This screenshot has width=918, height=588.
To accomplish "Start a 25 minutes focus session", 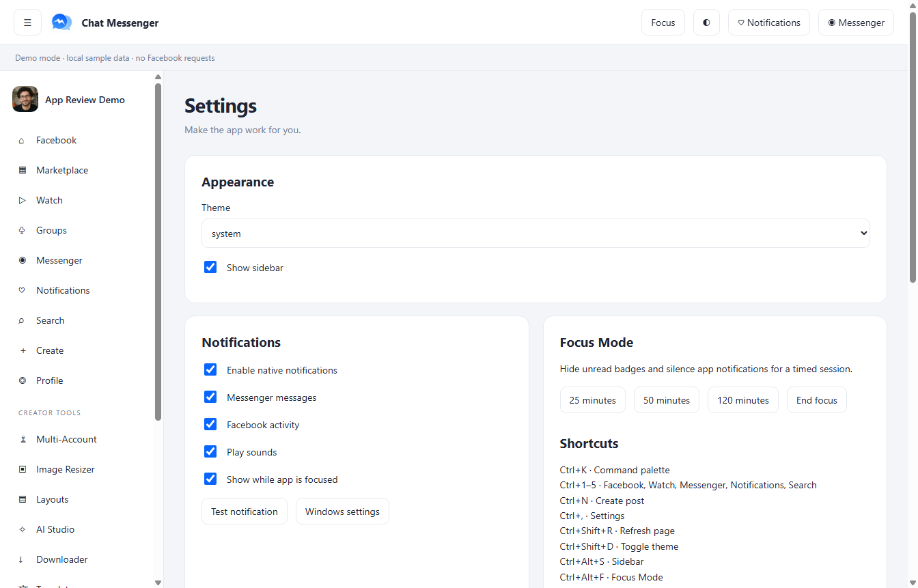I will click(x=592, y=400).
